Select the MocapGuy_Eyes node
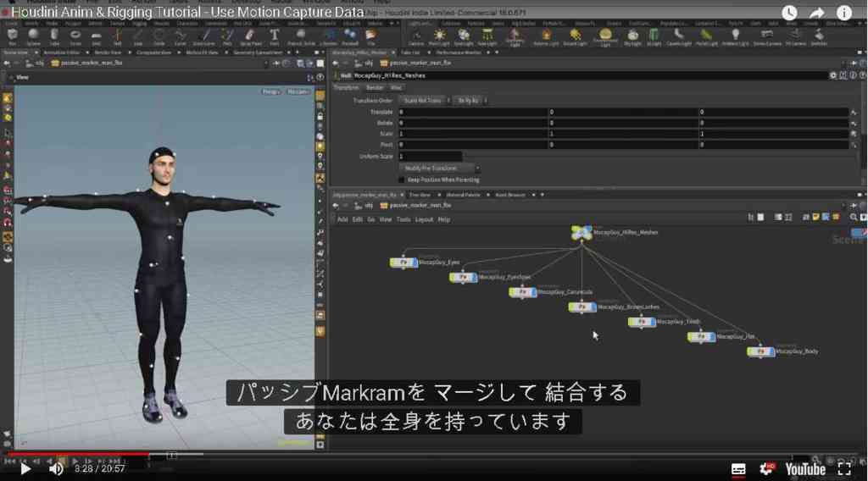The height and width of the screenshot is (481, 868). pos(403,263)
